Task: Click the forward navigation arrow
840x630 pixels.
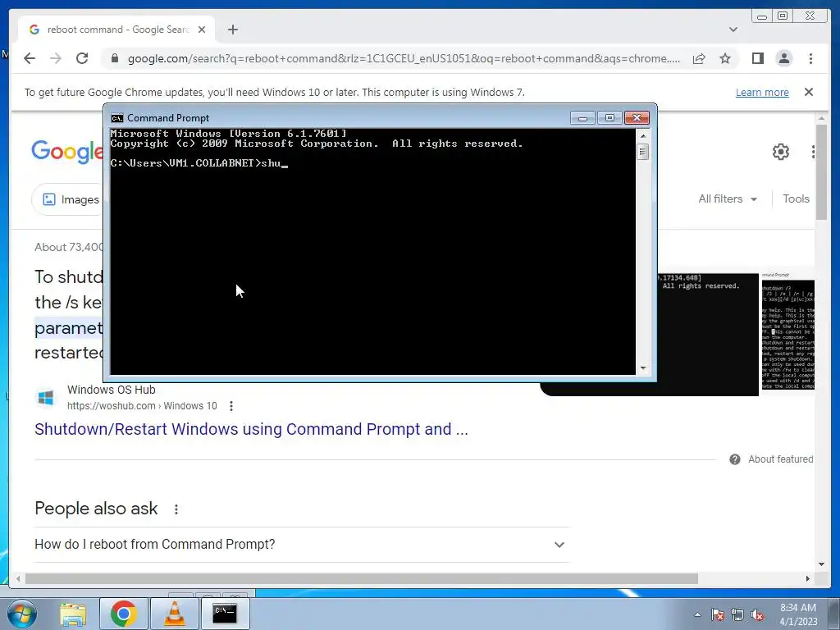Action: 56,58
